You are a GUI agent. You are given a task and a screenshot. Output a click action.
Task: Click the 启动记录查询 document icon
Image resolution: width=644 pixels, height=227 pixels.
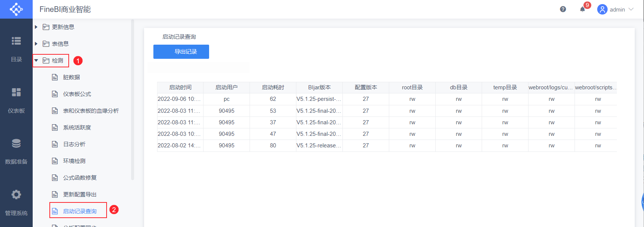pyautogui.click(x=55, y=211)
